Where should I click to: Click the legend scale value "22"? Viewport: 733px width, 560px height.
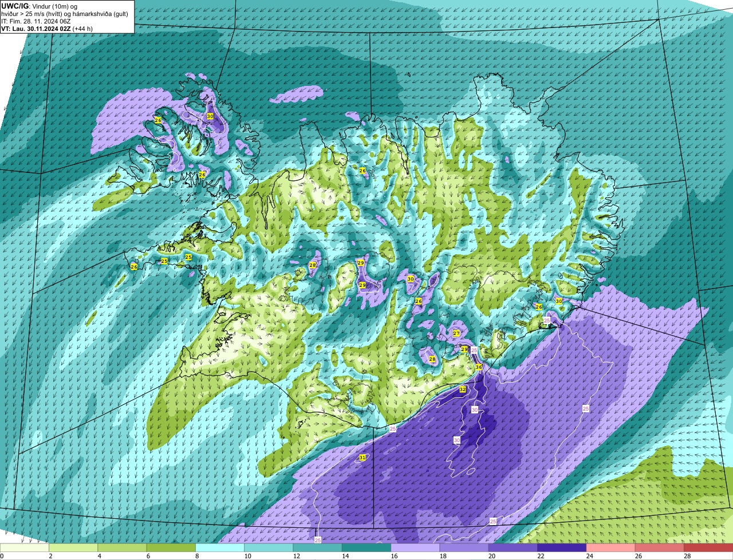pos(540,556)
